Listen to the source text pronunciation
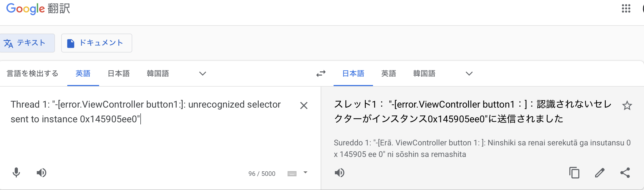Image resolution: width=644 pixels, height=190 pixels. [42, 173]
